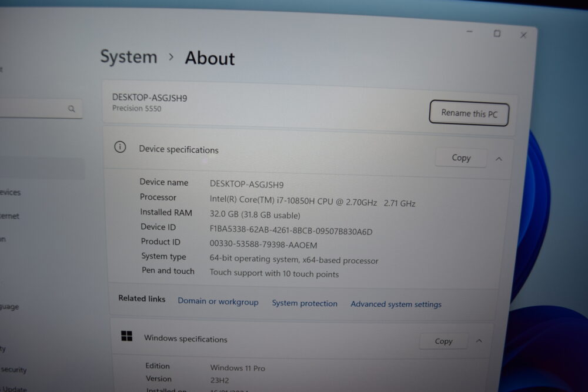Go back to System in breadcrumb
The width and height of the screenshot is (588, 392).
(x=129, y=57)
